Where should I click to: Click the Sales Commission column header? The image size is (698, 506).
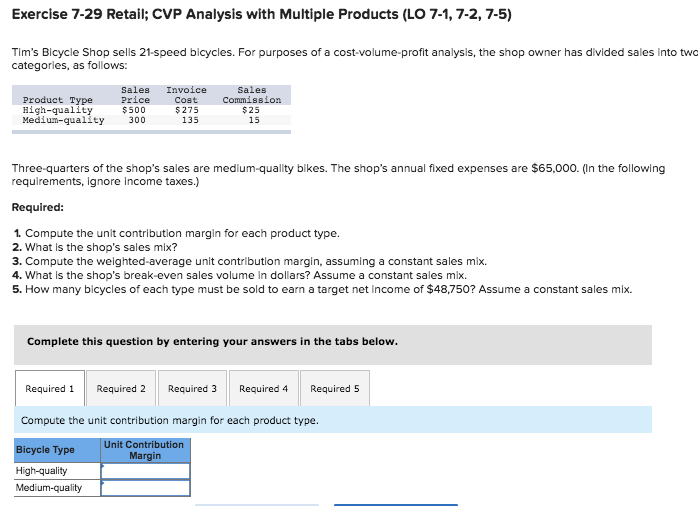pos(252,95)
